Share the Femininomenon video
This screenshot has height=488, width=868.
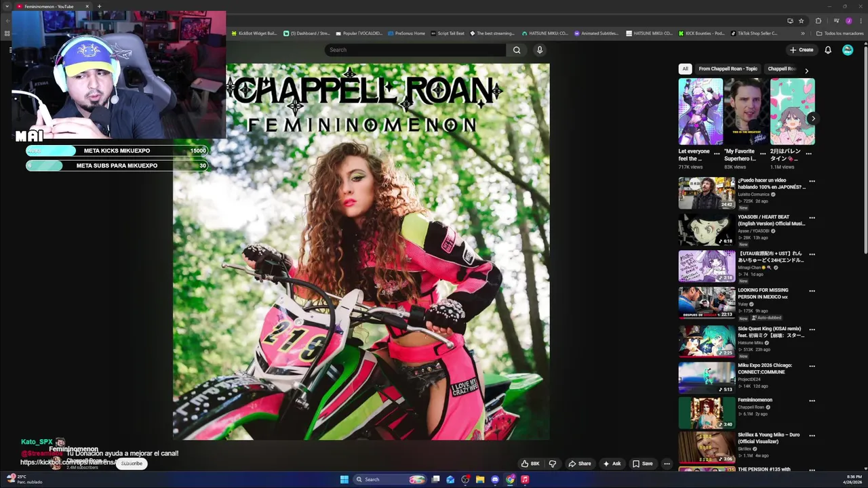tap(580, 464)
